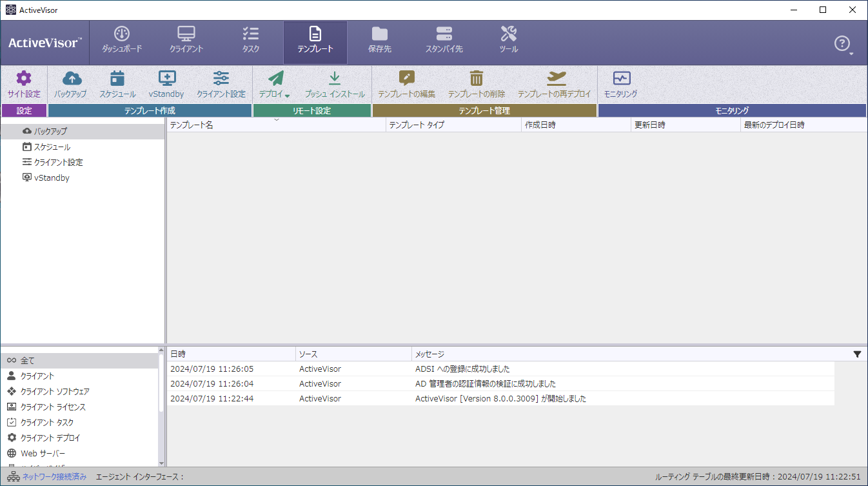Sort by 最新のデプロイ日時 column header
The image size is (868, 486).
pos(804,125)
